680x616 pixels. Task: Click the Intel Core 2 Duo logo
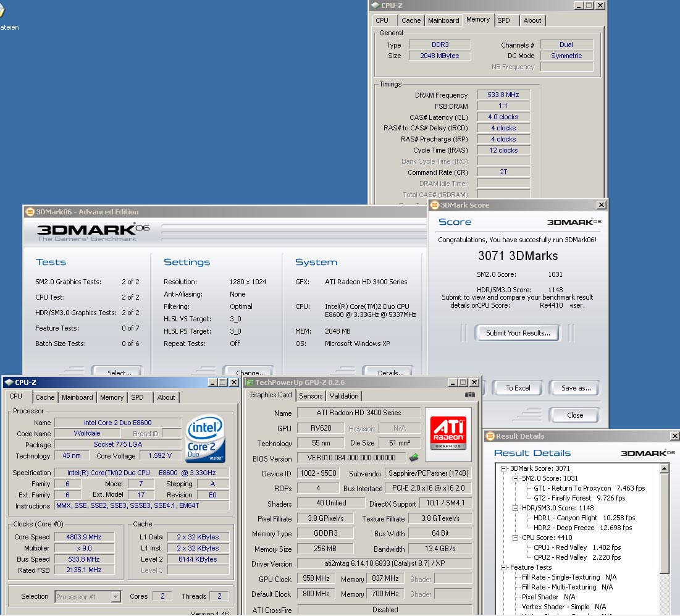(x=205, y=439)
